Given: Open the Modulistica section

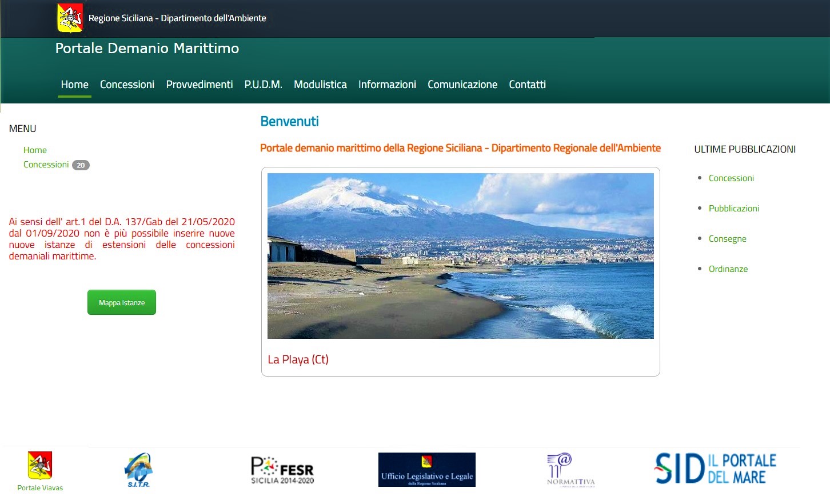Looking at the screenshot, I should (x=320, y=84).
